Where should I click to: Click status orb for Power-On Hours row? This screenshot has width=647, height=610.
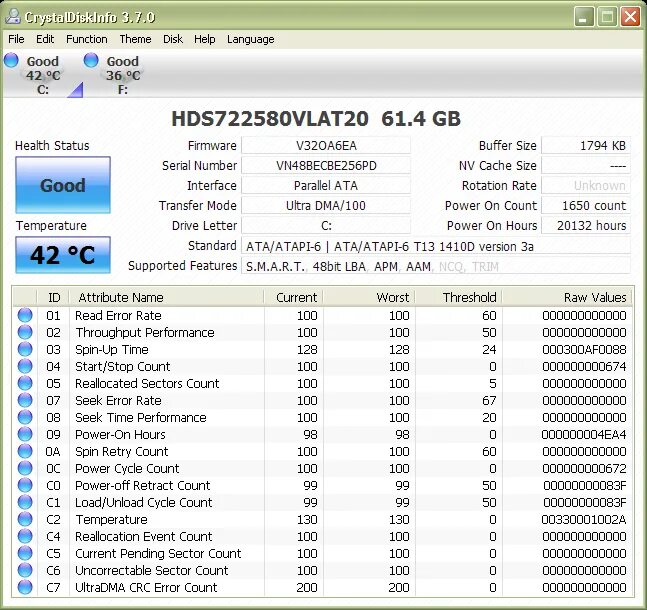(25, 434)
